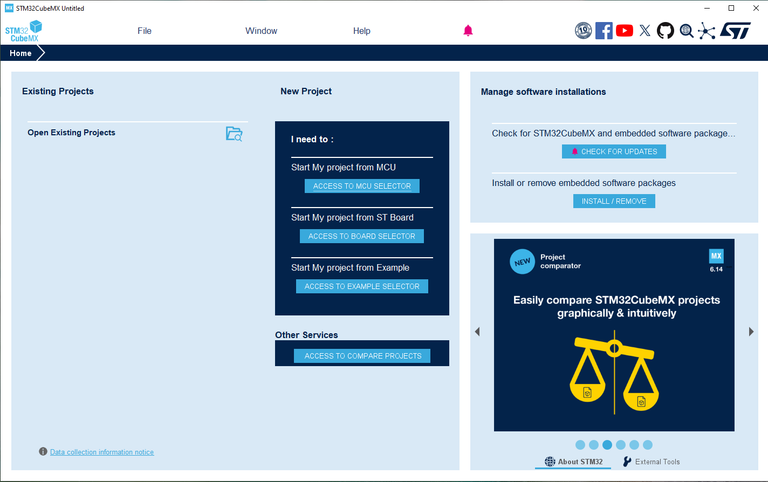Open Data collection information notice link
768x482 pixels.
click(102, 452)
